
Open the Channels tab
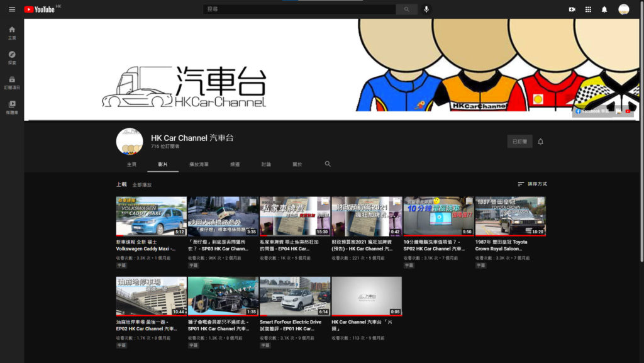tap(235, 164)
